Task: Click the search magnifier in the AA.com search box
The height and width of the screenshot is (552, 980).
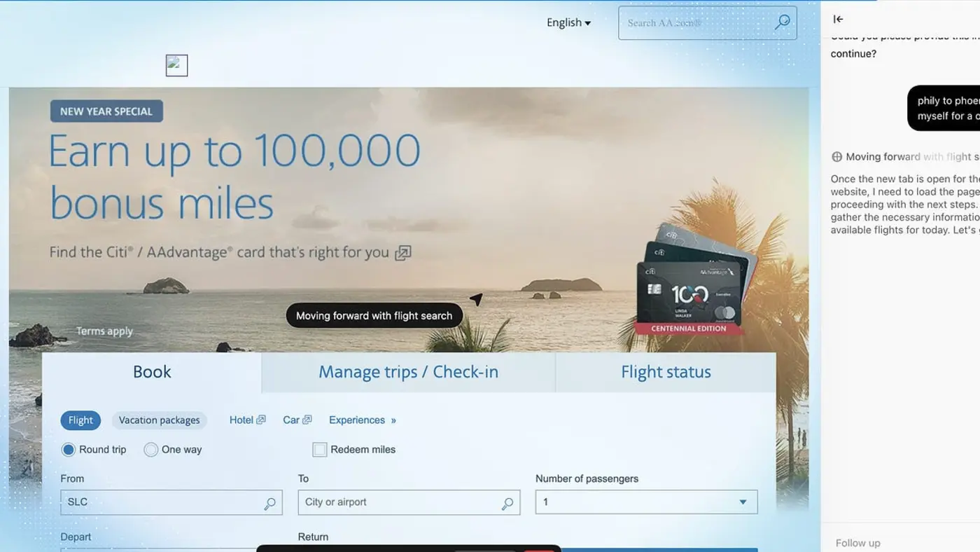Action: (x=782, y=22)
